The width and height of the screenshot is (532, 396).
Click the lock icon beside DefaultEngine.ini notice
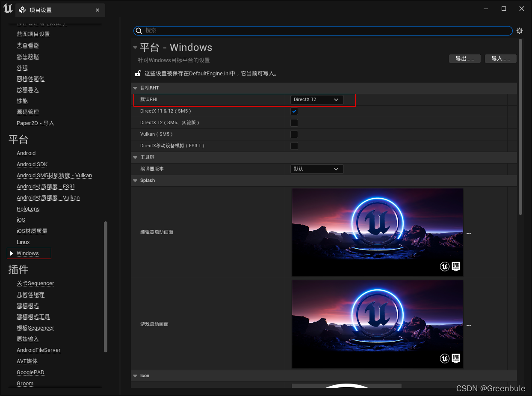tap(138, 73)
